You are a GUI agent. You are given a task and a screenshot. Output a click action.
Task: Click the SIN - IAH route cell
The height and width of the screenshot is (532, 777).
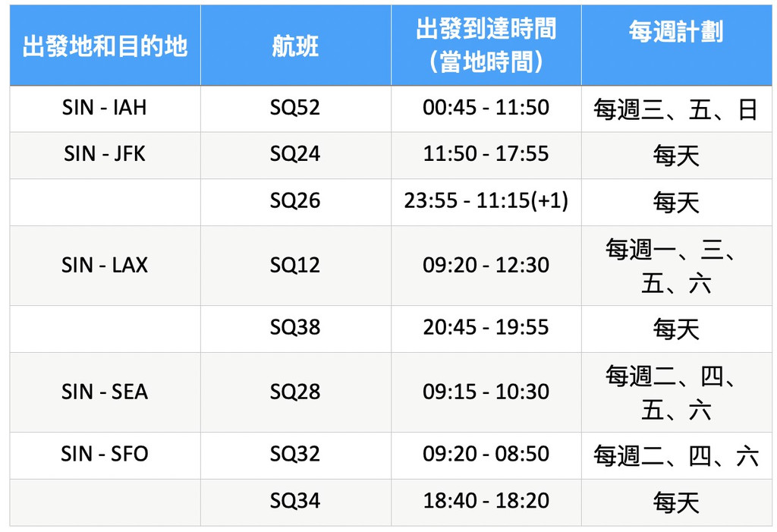click(105, 108)
